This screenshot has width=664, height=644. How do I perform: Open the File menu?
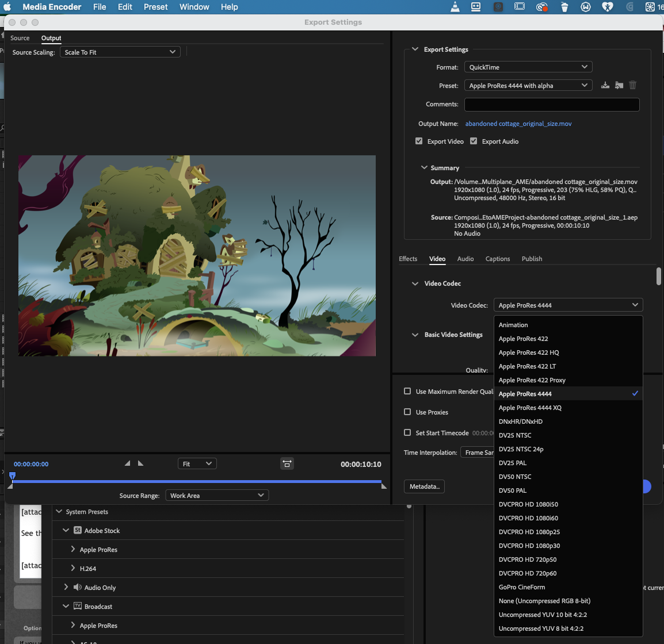pos(100,7)
